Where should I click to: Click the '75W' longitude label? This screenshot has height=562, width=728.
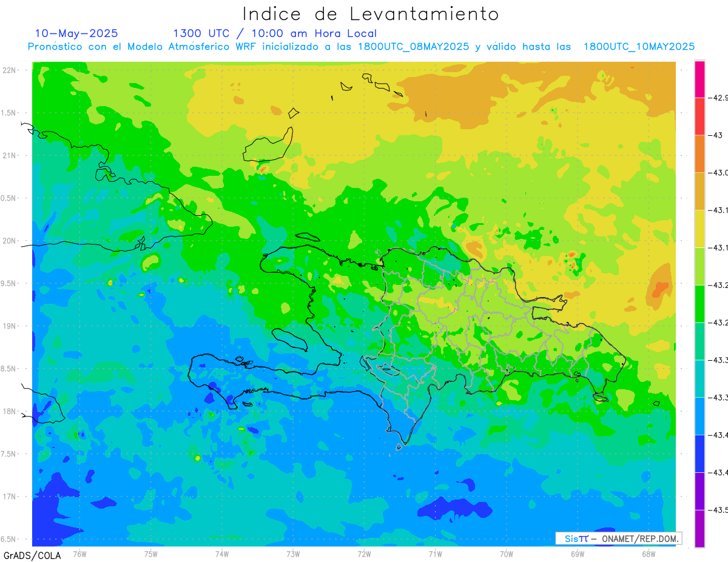click(150, 554)
